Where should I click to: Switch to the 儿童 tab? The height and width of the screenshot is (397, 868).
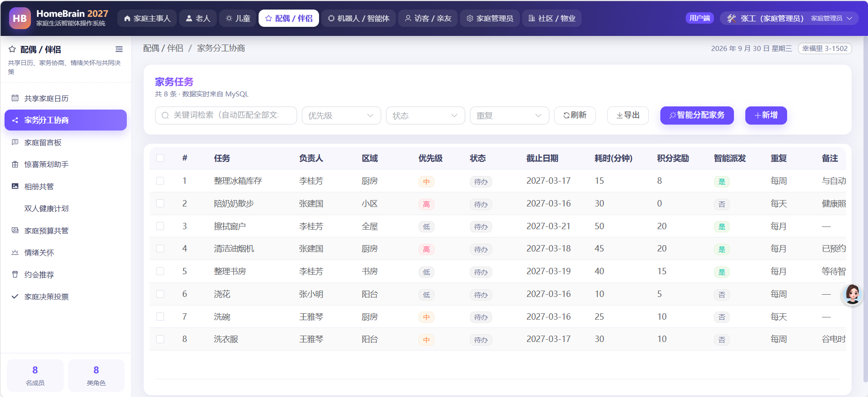238,18
